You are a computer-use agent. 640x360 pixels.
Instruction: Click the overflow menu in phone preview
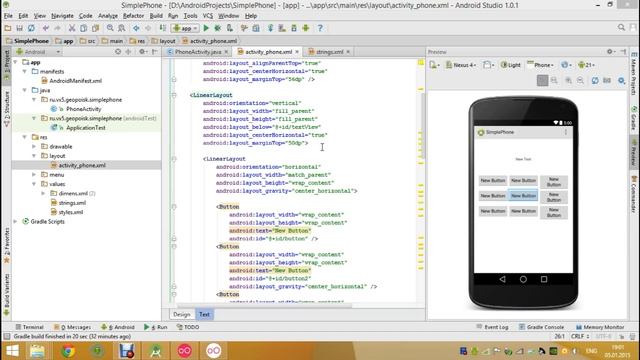point(566,132)
